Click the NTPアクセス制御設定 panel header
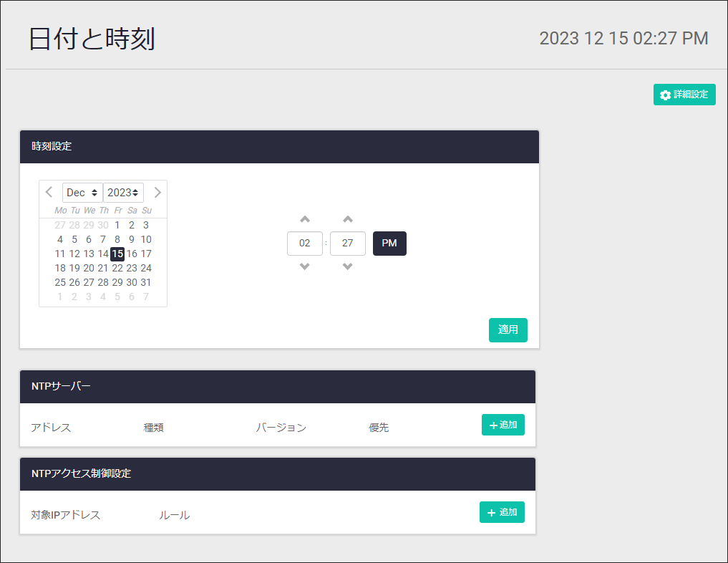This screenshot has height=563, width=728. pyautogui.click(x=278, y=473)
